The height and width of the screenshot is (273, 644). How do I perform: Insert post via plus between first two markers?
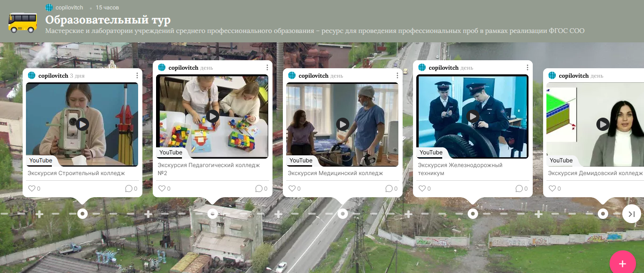[x=148, y=214]
